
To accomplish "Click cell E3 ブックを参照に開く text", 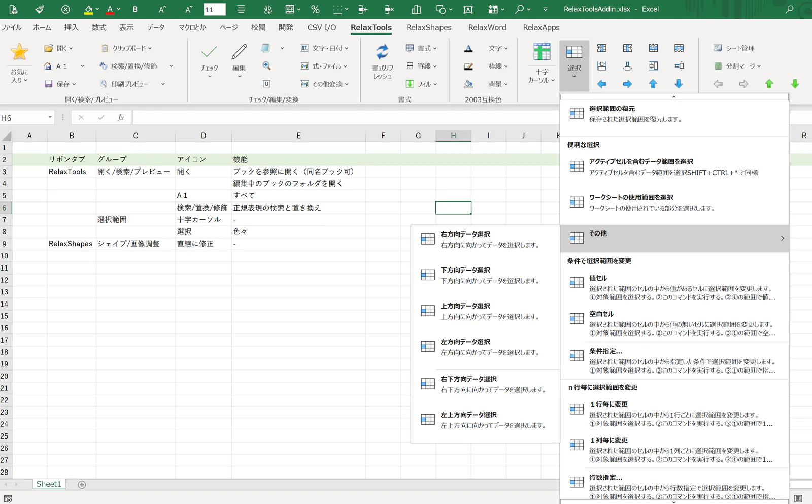I will pos(293,172).
